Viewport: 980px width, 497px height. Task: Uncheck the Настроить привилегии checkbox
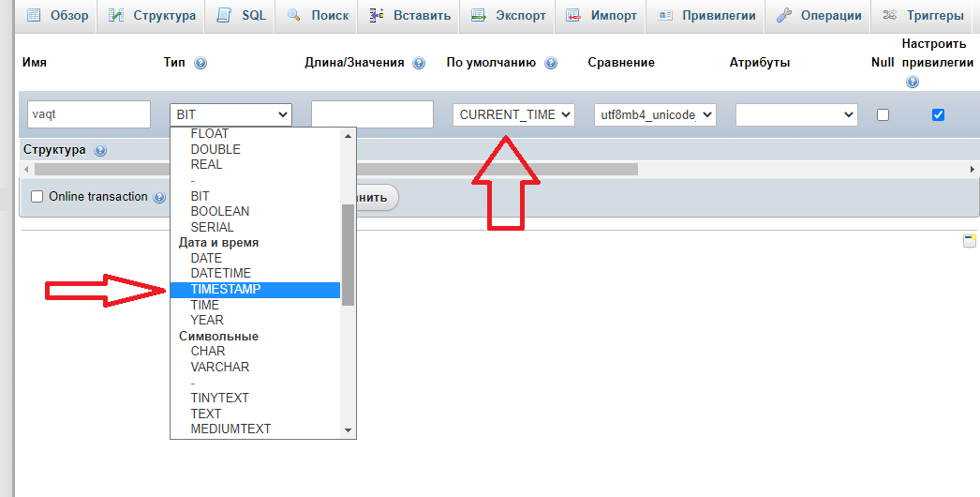coord(938,114)
